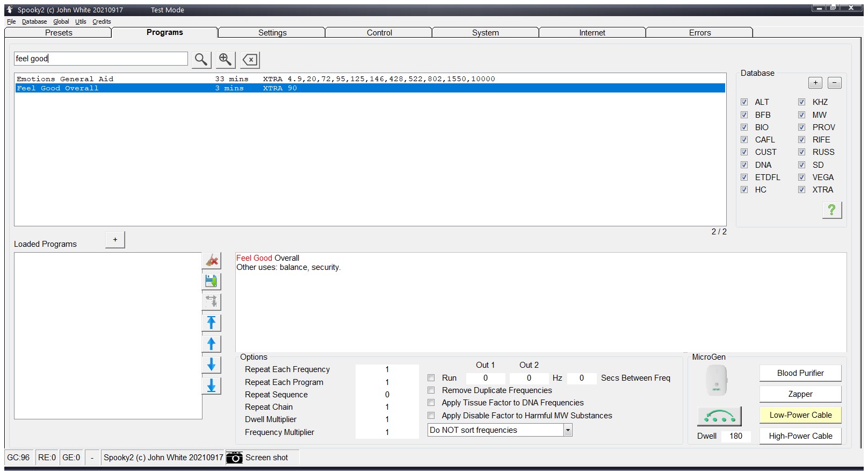The width and height of the screenshot is (868, 471).
Task: Click the Out 2 value field
Action: (x=529, y=378)
